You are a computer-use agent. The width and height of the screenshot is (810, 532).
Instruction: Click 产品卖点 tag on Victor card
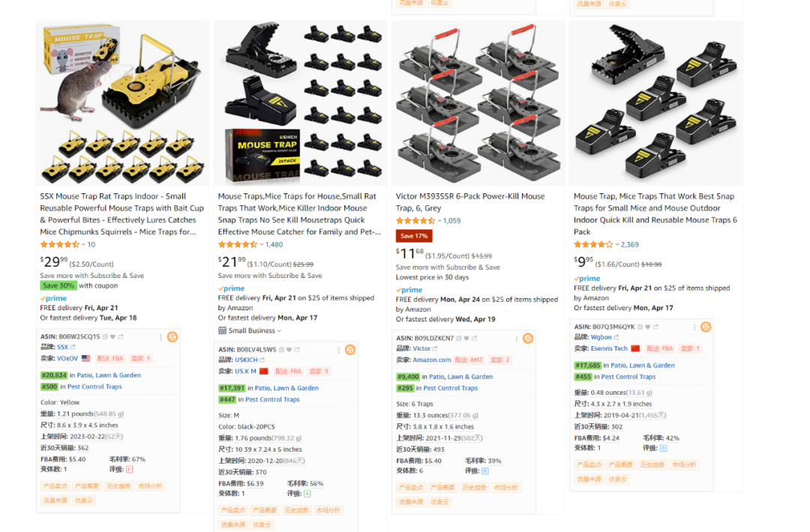[x=411, y=488]
